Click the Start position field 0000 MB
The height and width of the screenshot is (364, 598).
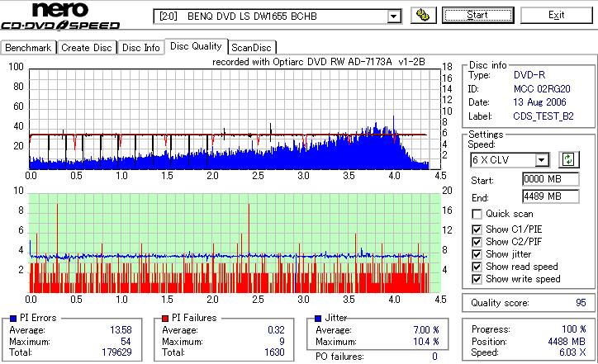[550, 179]
